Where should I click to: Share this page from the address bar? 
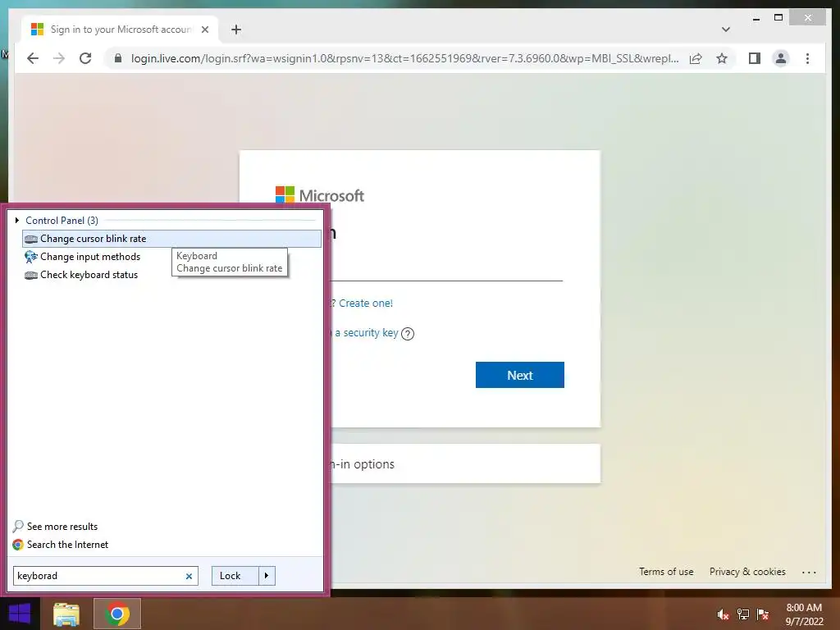coord(696,58)
